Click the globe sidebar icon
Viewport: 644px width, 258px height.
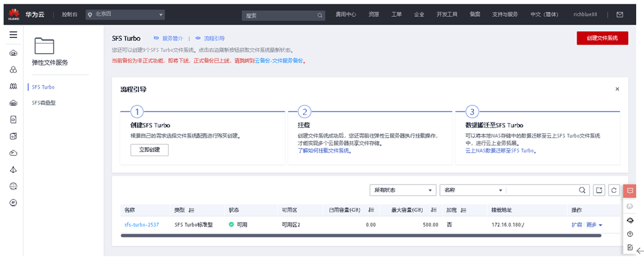point(13,186)
